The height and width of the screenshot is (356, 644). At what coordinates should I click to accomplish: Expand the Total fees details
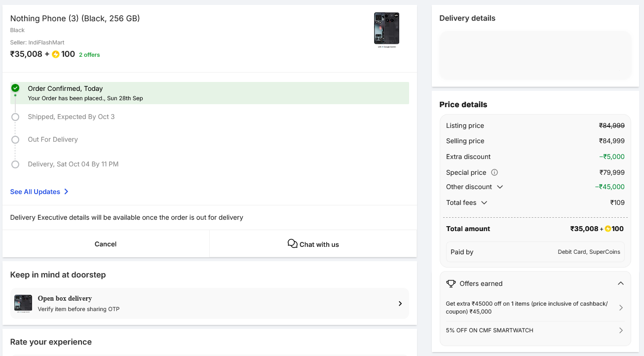[x=484, y=202]
